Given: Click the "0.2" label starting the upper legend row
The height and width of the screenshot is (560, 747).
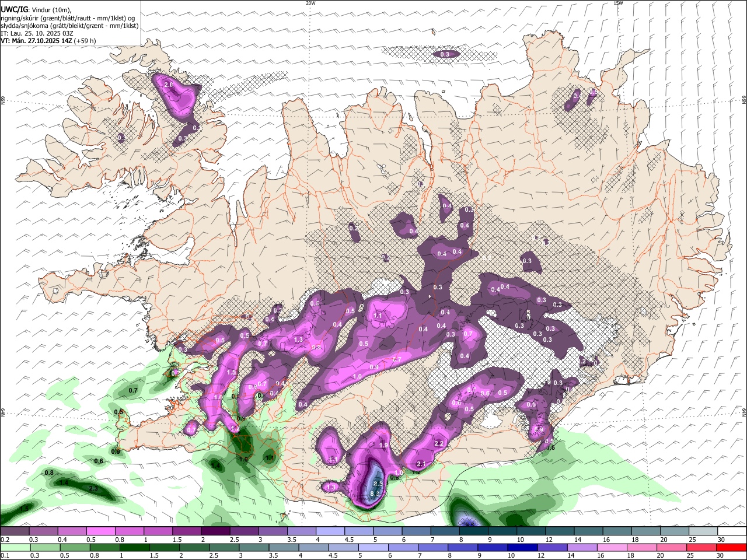Looking at the screenshot, I should tap(5, 540).
